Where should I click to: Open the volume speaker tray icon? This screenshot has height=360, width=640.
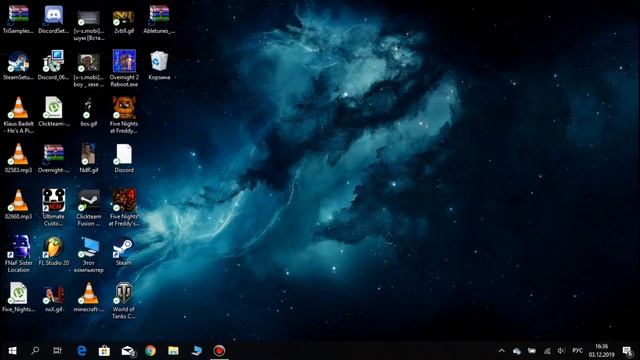pos(561,351)
